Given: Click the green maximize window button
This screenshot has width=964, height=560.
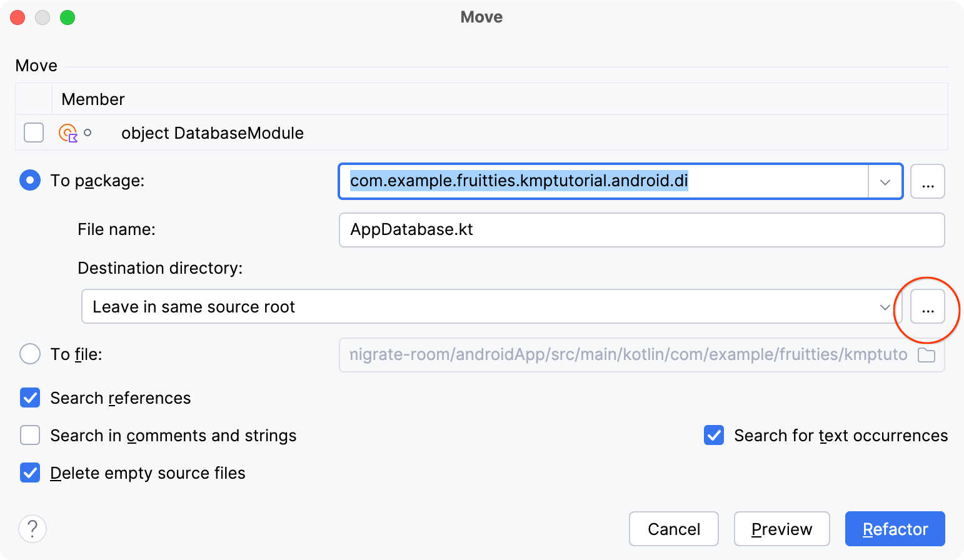Looking at the screenshot, I should [x=68, y=17].
